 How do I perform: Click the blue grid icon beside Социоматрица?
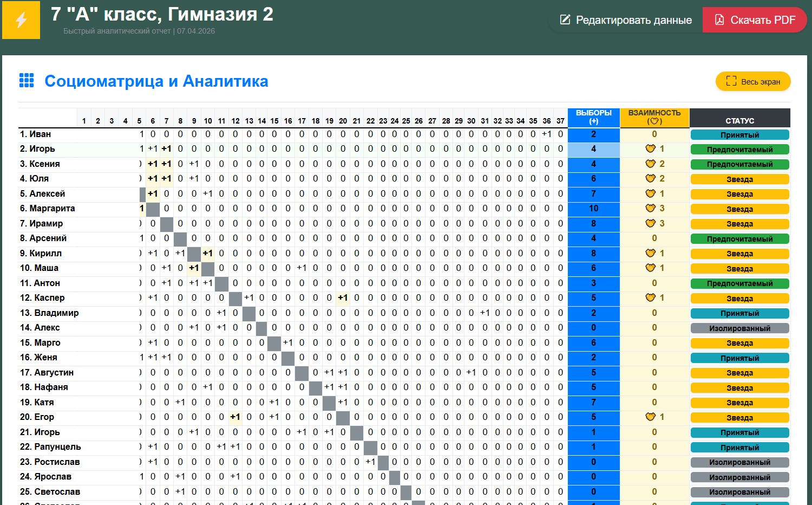[27, 81]
